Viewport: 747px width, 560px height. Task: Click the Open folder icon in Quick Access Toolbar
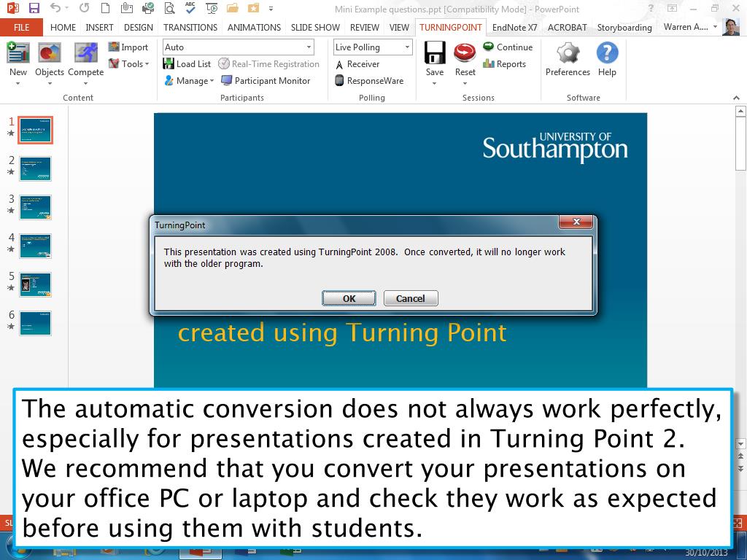click(233, 8)
